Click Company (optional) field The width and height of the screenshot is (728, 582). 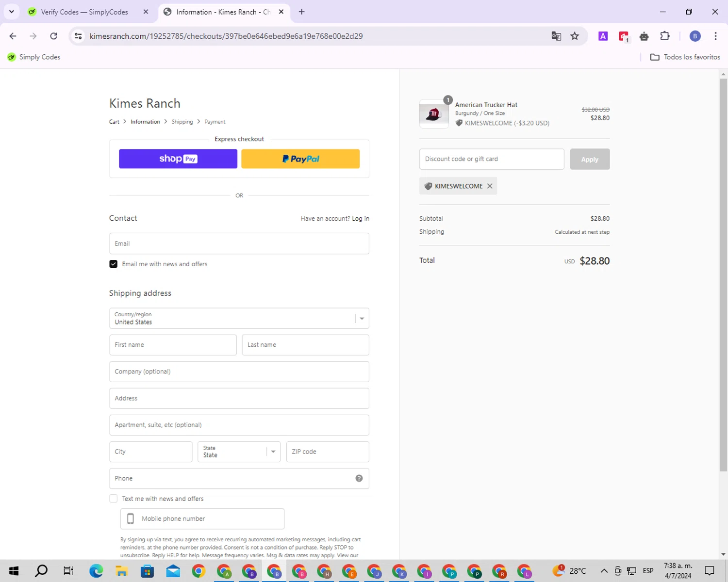click(x=239, y=372)
